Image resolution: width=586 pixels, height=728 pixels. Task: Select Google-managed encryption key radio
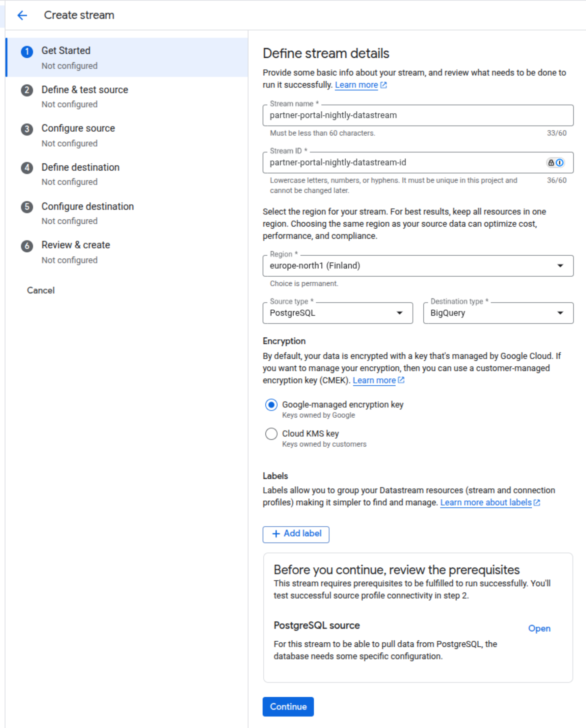271,404
